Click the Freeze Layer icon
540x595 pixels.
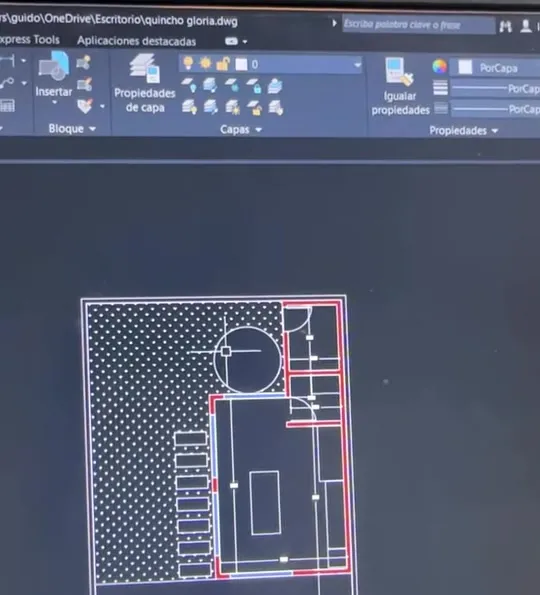pos(232,86)
